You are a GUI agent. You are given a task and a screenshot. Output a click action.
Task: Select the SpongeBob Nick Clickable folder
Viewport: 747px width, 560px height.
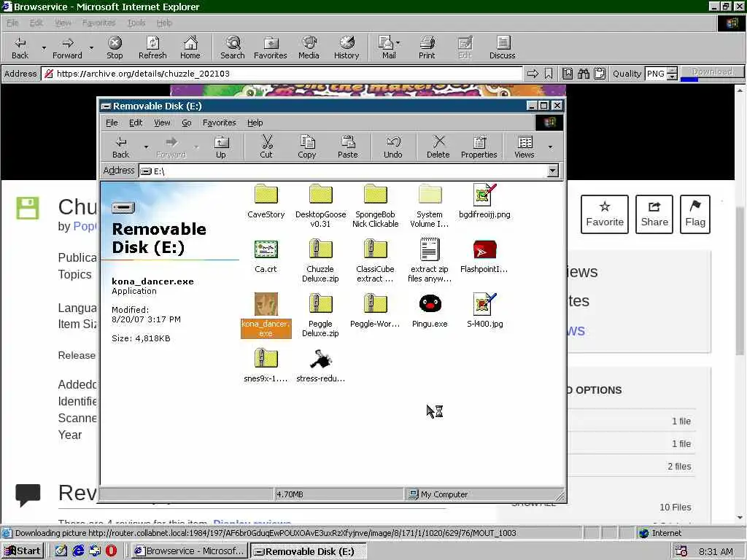pos(376,206)
